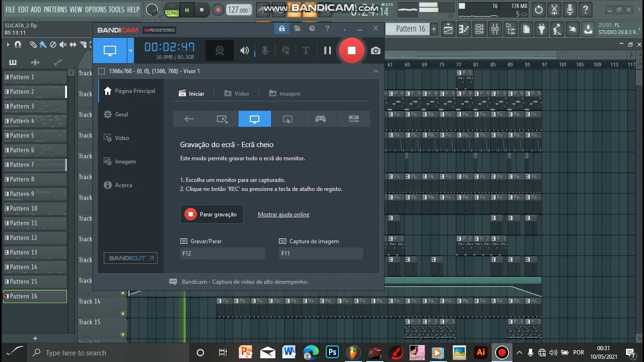Toggle the webcam overlay in Bandicam
Viewport: 644px width, 362px height.
pos(219,50)
